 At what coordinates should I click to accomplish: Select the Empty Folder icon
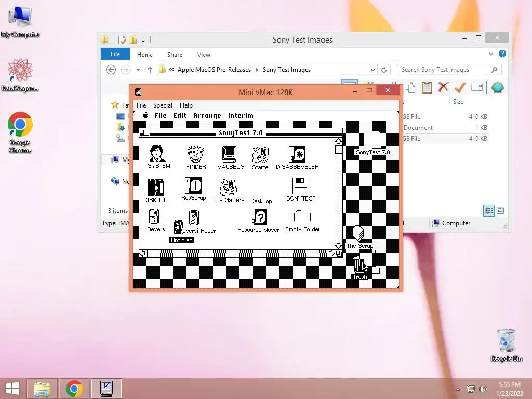click(x=302, y=217)
